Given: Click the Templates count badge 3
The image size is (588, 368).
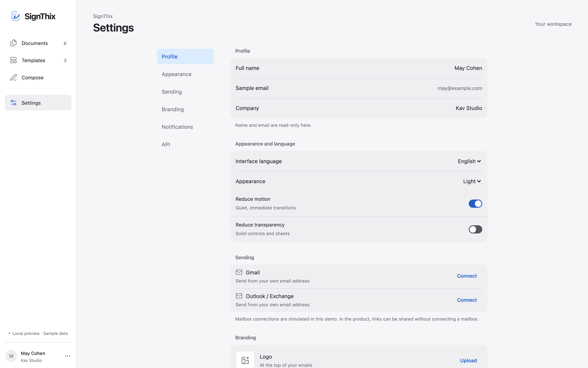Looking at the screenshot, I should 65,61.
